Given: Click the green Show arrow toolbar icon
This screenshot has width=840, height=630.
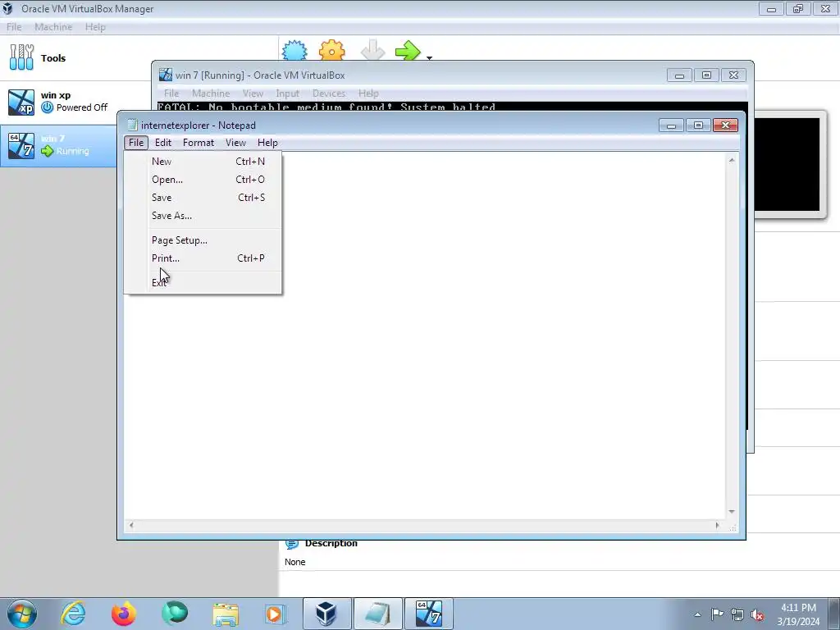Looking at the screenshot, I should coord(409,50).
